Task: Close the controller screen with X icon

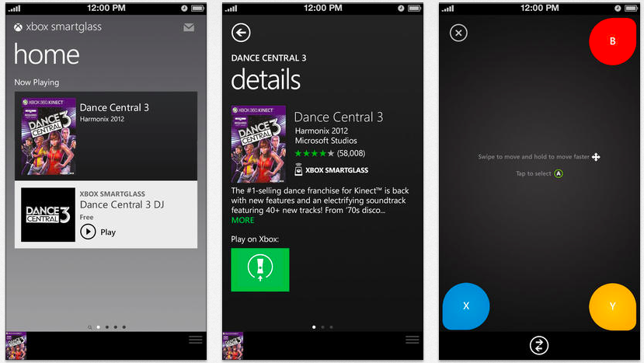Action: [458, 33]
